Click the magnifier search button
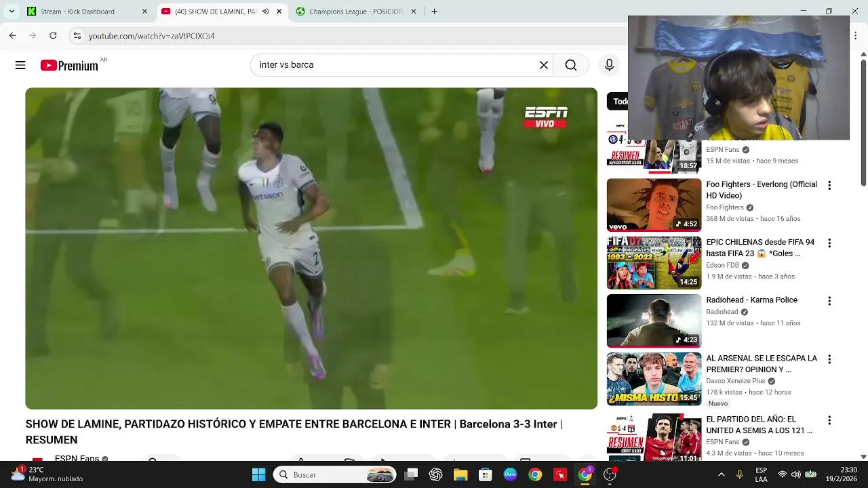 click(x=571, y=65)
